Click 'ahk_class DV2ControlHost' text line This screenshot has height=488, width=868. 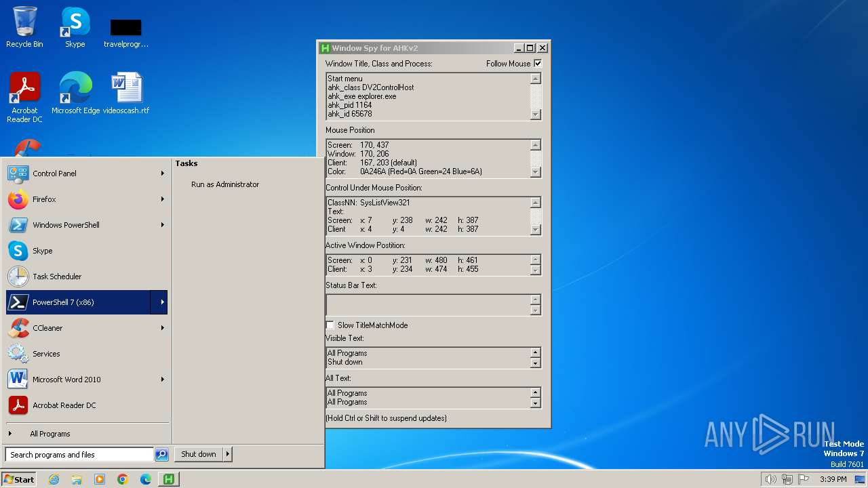370,87
